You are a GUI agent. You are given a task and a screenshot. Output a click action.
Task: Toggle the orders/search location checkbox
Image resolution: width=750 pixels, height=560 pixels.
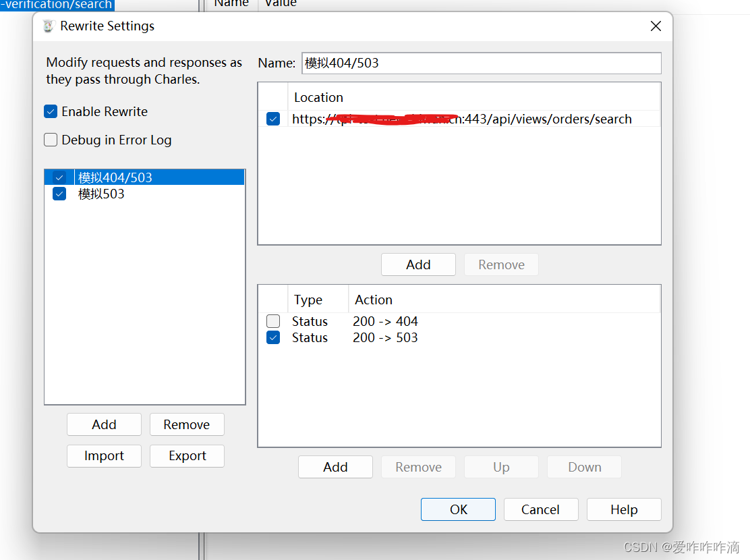tap(273, 119)
